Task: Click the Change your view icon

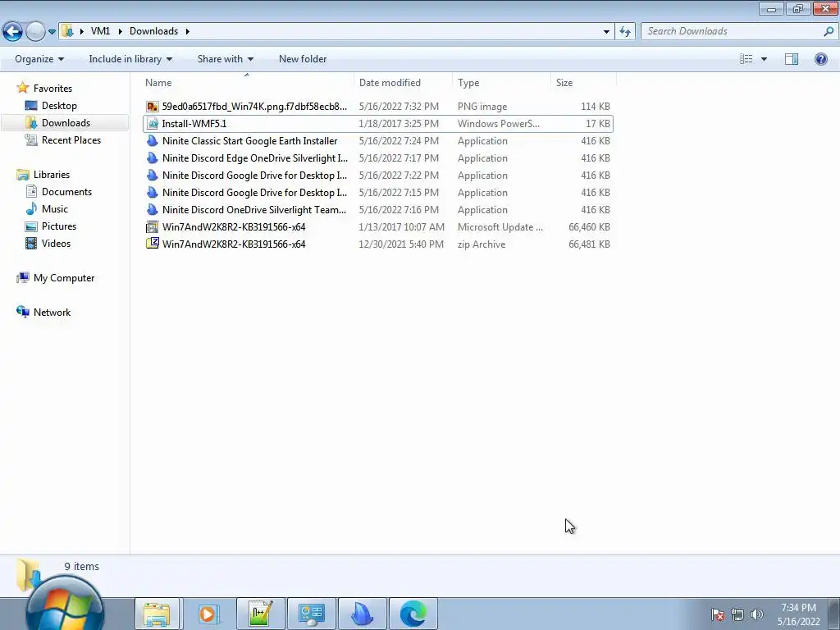Action: [x=746, y=59]
